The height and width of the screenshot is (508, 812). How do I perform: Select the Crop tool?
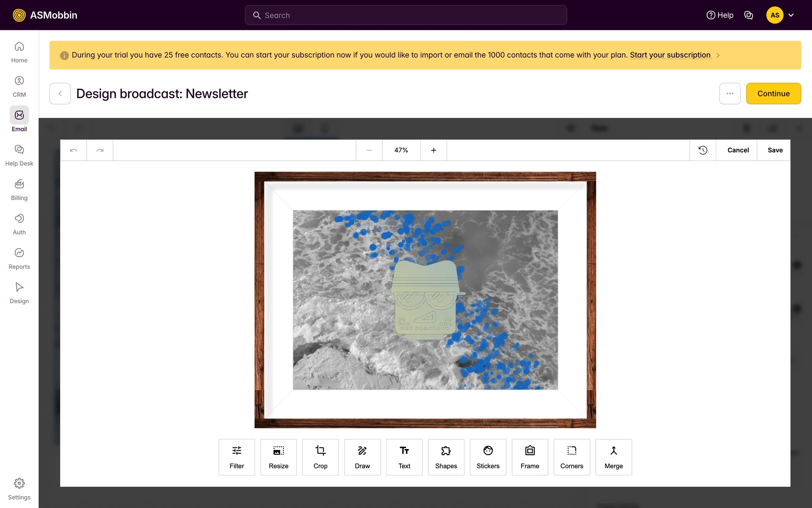[320, 457]
